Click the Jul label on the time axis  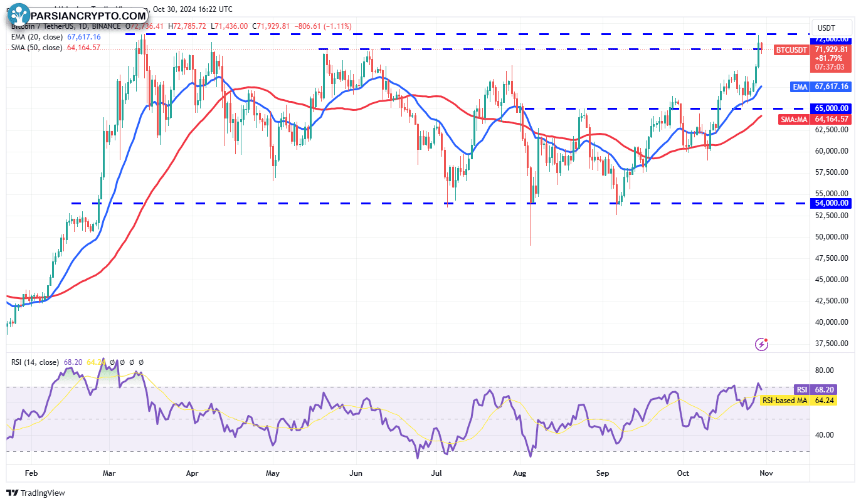(x=437, y=473)
